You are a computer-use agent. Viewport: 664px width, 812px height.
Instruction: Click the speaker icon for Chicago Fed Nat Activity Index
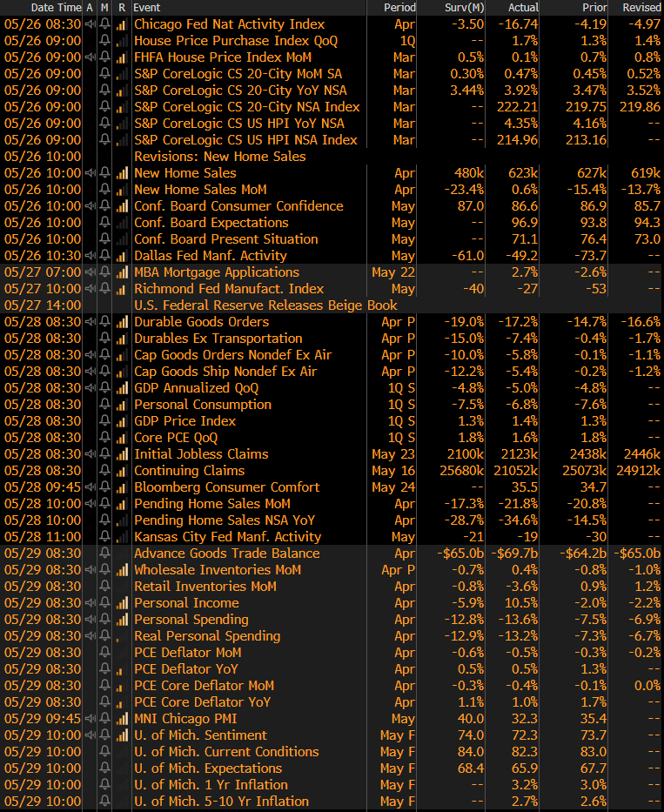click(91, 24)
